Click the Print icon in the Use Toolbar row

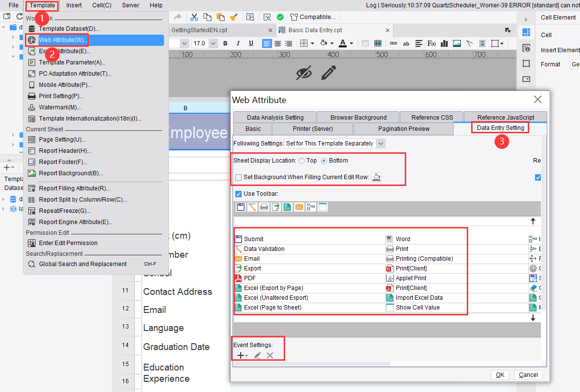tap(264, 206)
